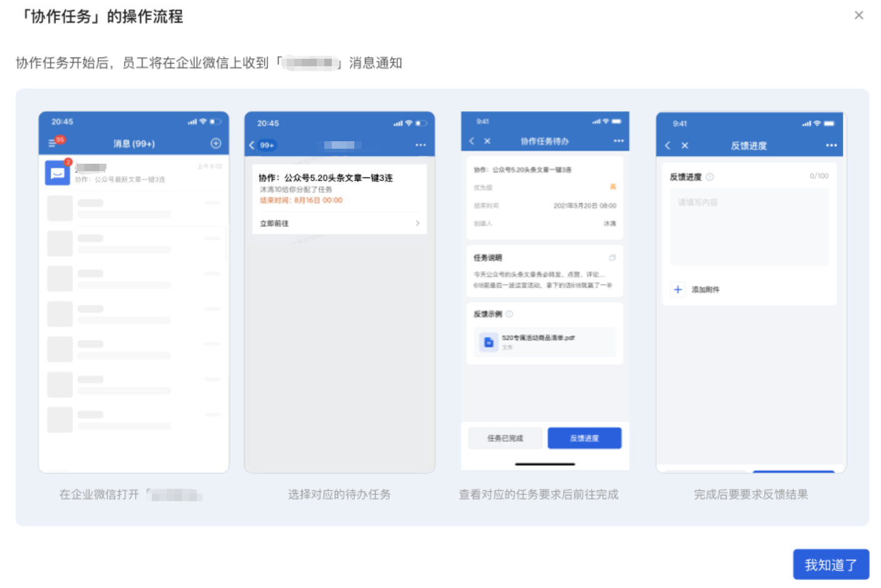Click the 0/100 character counter
The image size is (881, 588).
click(x=819, y=176)
